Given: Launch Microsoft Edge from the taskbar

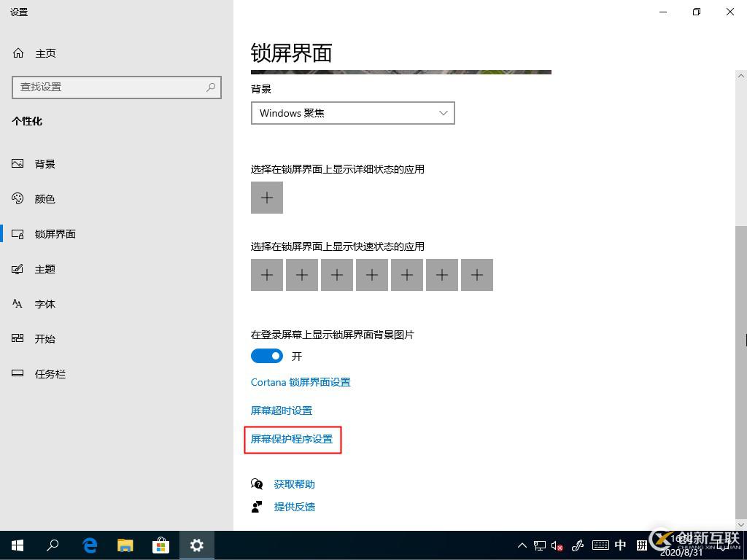Looking at the screenshot, I should click(89, 545).
